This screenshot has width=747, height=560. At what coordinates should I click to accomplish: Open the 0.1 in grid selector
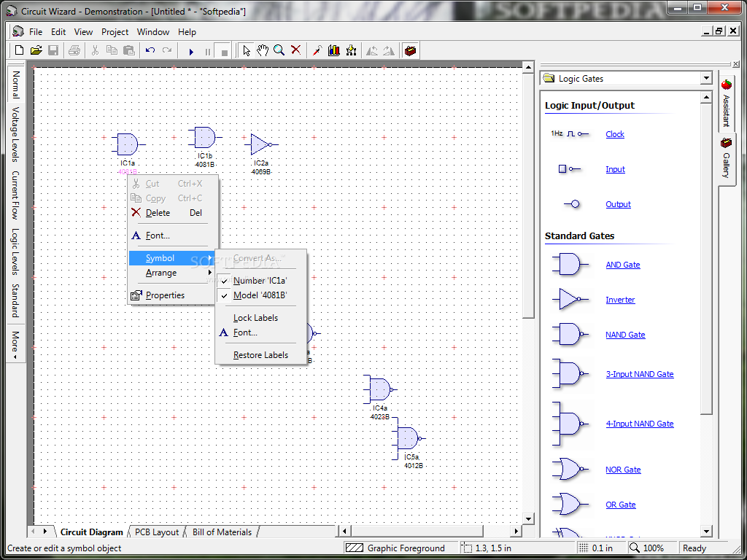[601, 548]
